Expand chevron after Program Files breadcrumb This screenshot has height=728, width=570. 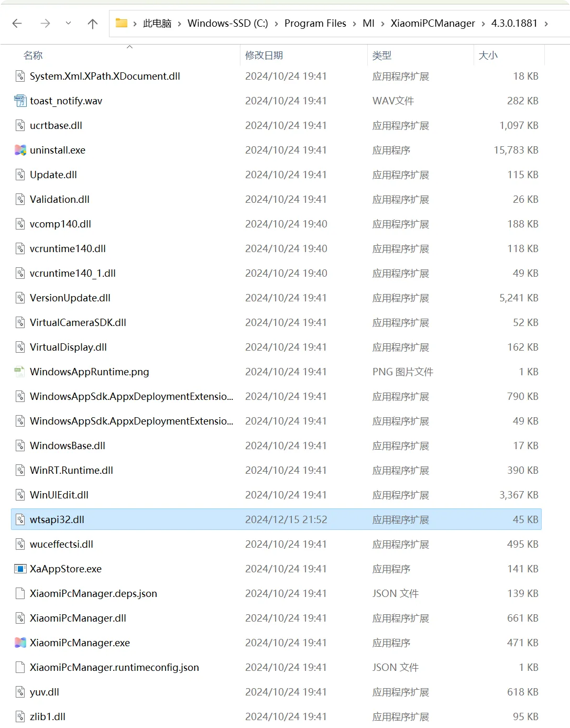pyautogui.click(x=355, y=24)
